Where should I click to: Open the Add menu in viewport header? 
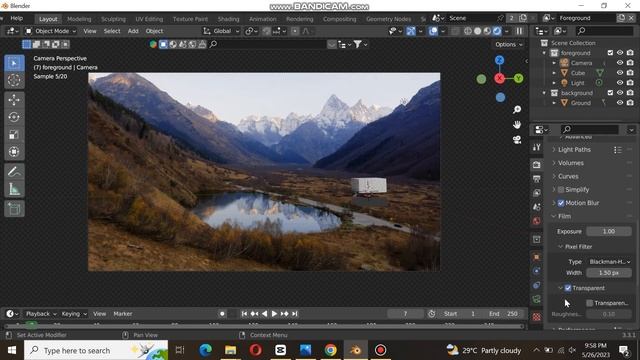coord(133,31)
